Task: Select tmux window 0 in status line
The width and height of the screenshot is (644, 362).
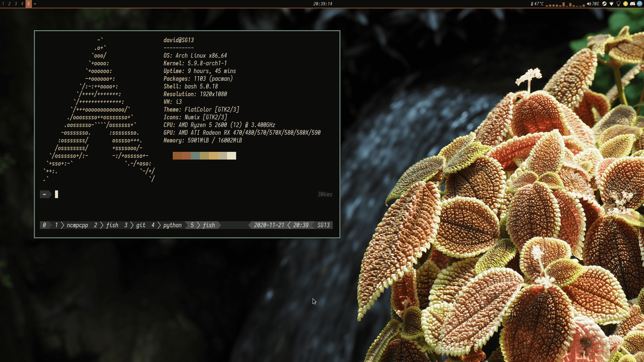Action: click(44, 225)
